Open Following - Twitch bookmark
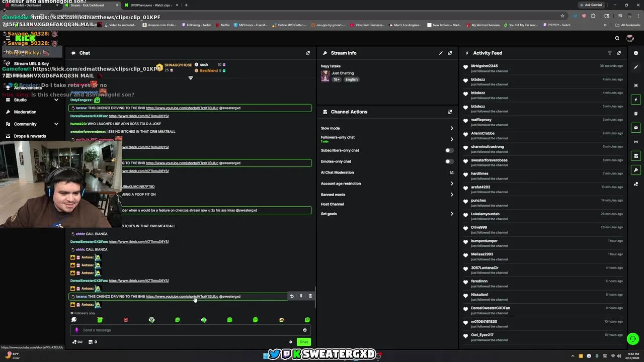 tap(197, 25)
